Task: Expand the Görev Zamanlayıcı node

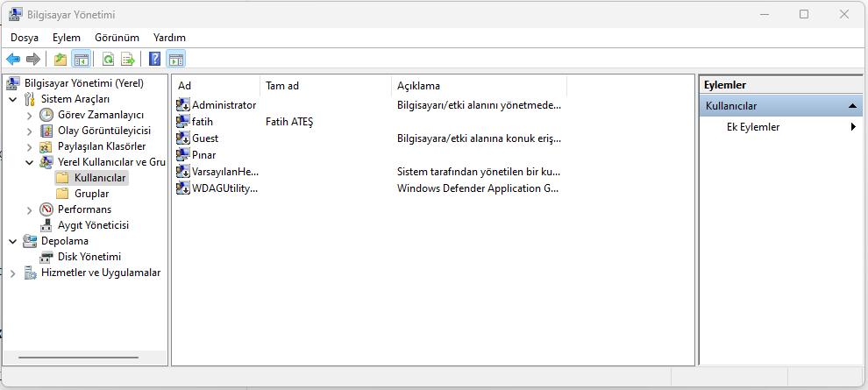Action: pyautogui.click(x=29, y=115)
